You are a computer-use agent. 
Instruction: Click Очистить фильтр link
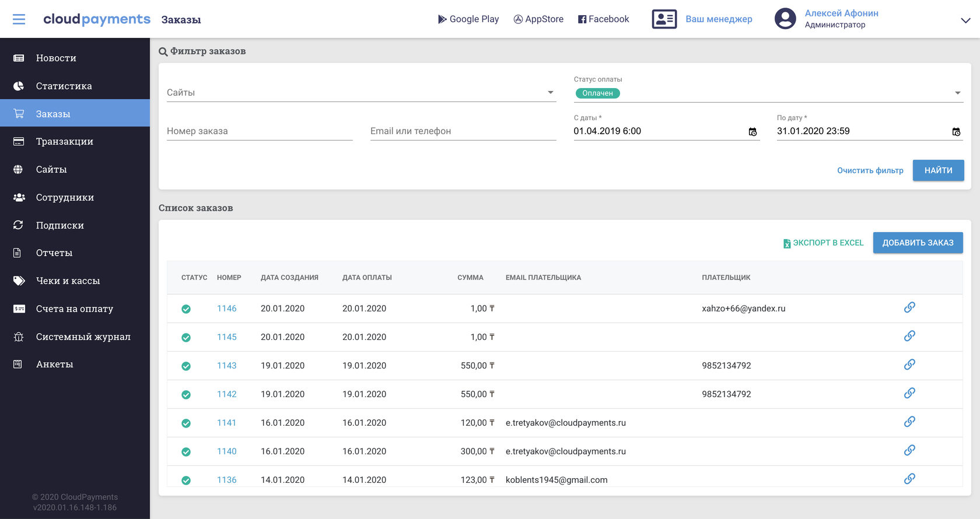870,170
